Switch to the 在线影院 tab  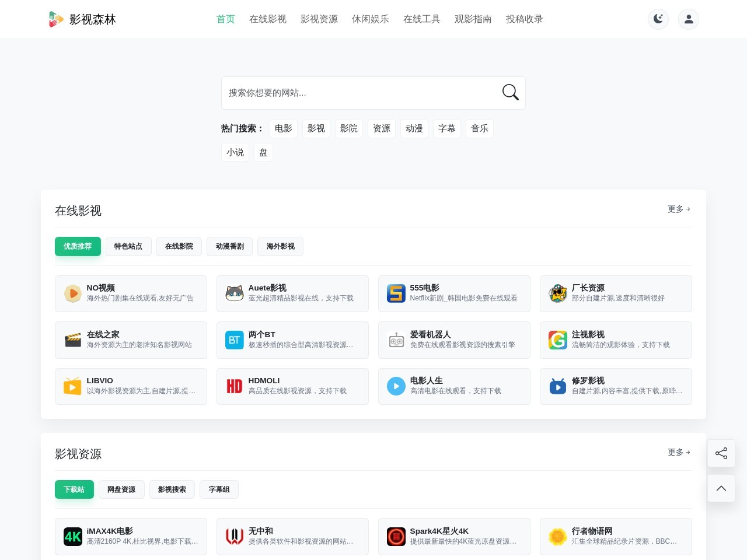click(x=179, y=246)
